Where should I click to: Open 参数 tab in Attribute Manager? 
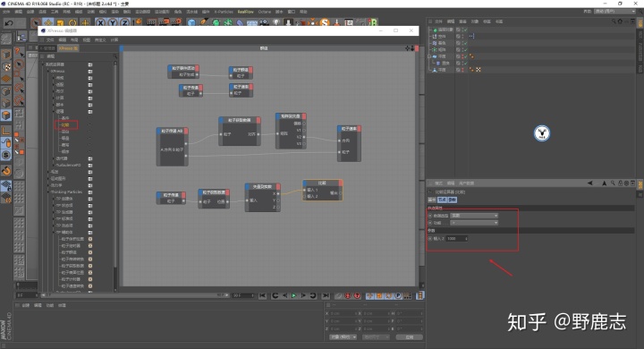(452, 200)
